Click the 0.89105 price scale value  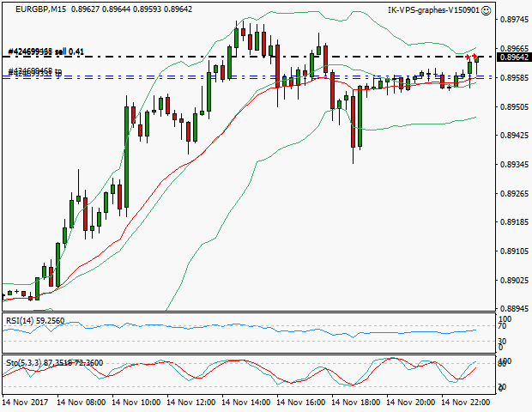(x=514, y=251)
